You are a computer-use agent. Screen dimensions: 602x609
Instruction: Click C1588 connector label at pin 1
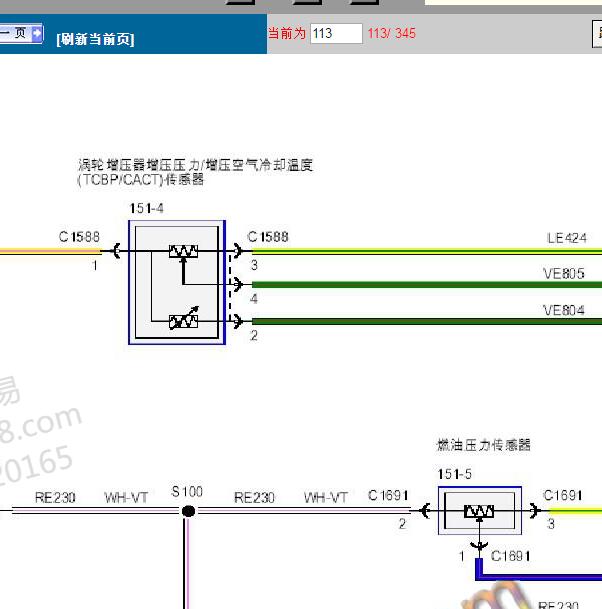(x=79, y=237)
